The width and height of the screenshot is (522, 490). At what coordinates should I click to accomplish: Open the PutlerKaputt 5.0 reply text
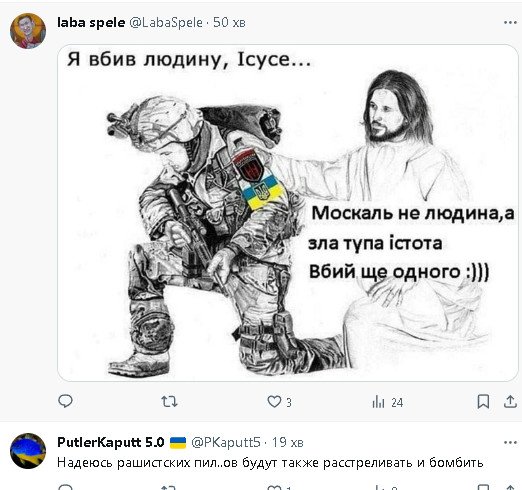pos(270,463)
